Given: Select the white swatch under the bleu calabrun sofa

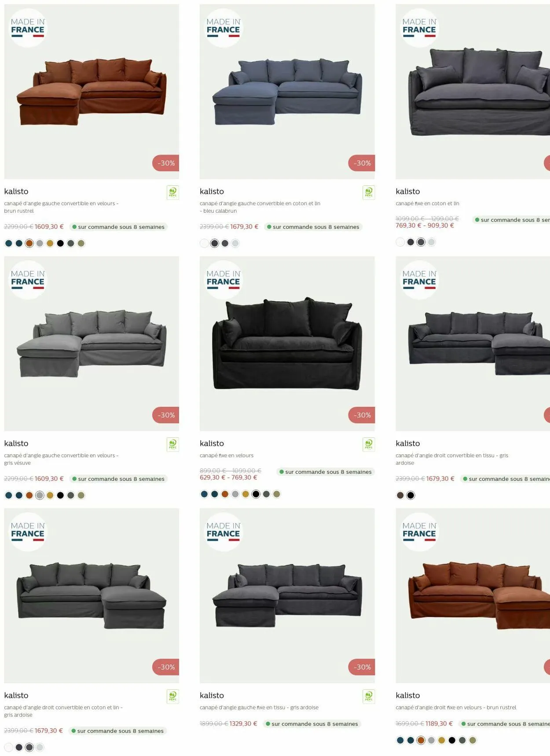Looking at the screenshot, I should (x=204, y=243).
